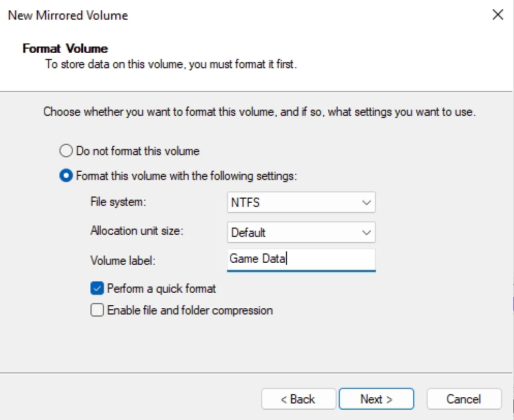Viewport: 514px width, 420px height.
Task: Click the Allocation unit size chevron
Action: pyautogui.click(x=367, y=232)
